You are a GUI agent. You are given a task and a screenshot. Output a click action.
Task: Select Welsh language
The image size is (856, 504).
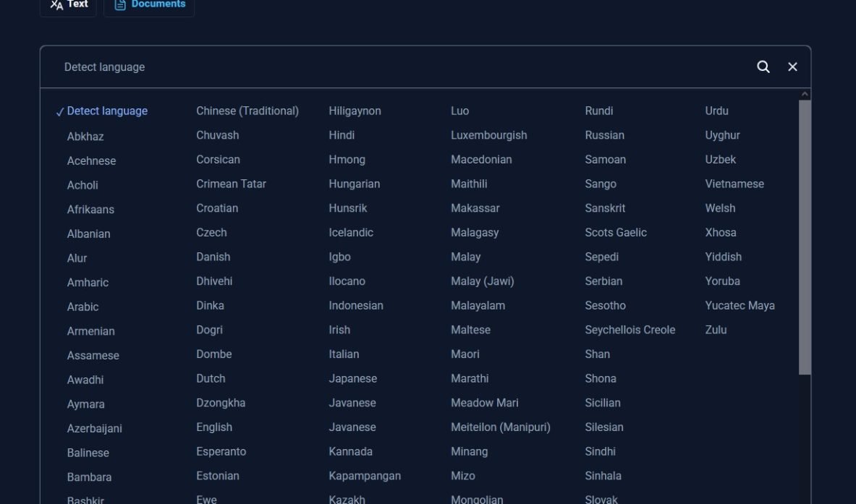(721, 208)
